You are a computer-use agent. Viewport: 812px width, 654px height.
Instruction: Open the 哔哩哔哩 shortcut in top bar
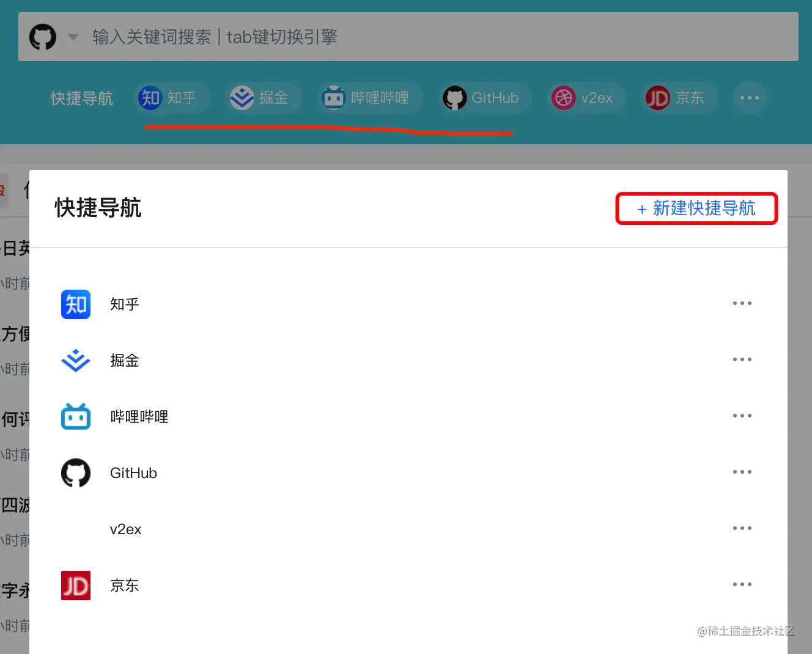coord(371,98)
